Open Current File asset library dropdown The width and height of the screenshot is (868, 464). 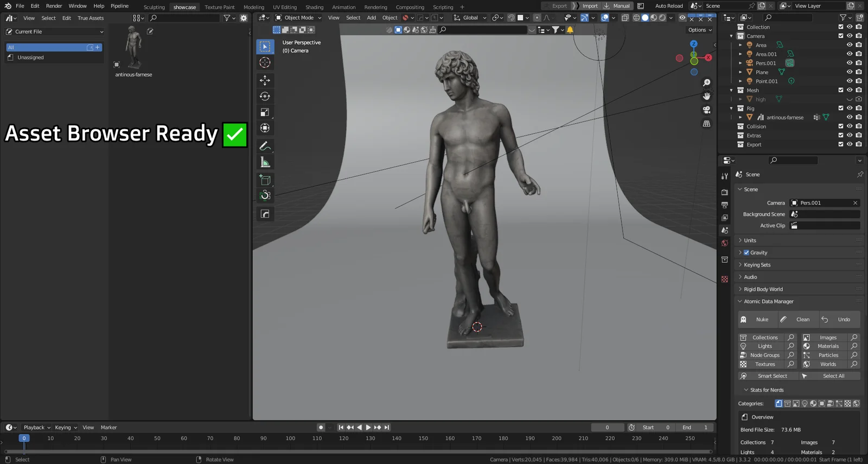pyautogui.click(x=54, y=32)
